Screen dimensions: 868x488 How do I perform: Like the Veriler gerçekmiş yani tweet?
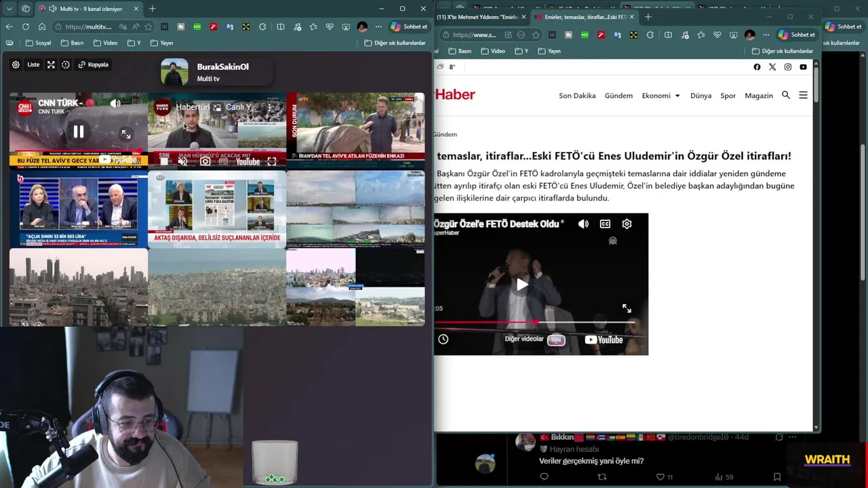(660, 477)
